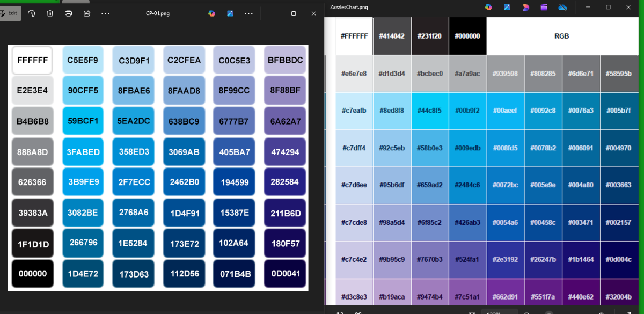Pick the BFBBDC lavender swatch
Screen dimensions: 644x314
pyautogui.click(x=286, y=60)
